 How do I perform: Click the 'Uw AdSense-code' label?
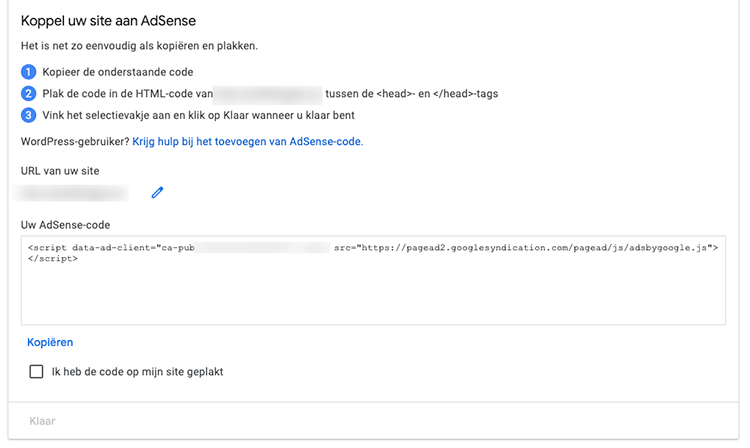[x=62, y=224]
